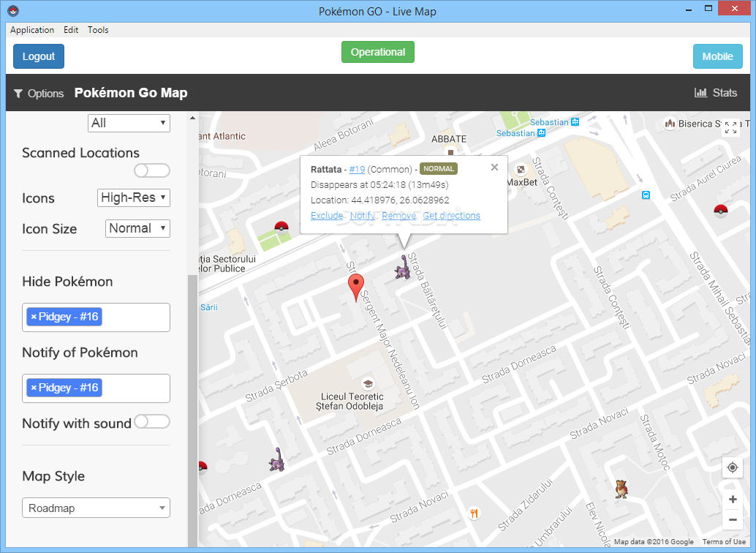Click the Mobile button

tap(717, 56)
